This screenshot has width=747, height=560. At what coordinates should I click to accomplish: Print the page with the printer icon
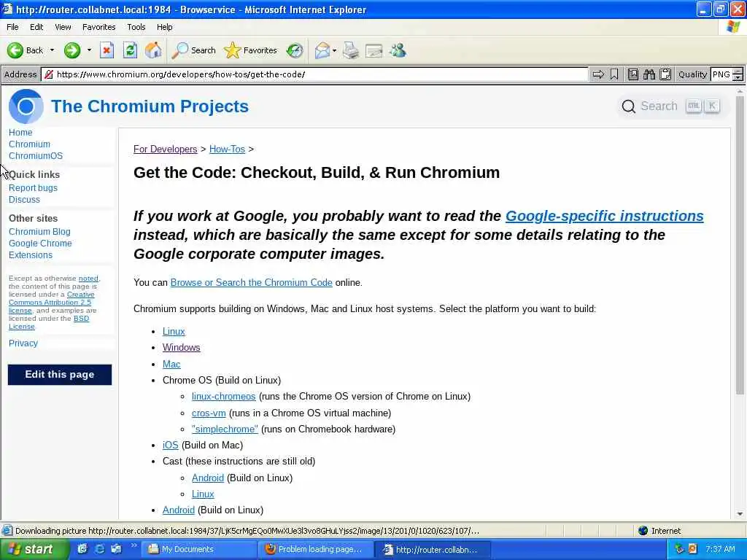point(351,50)
